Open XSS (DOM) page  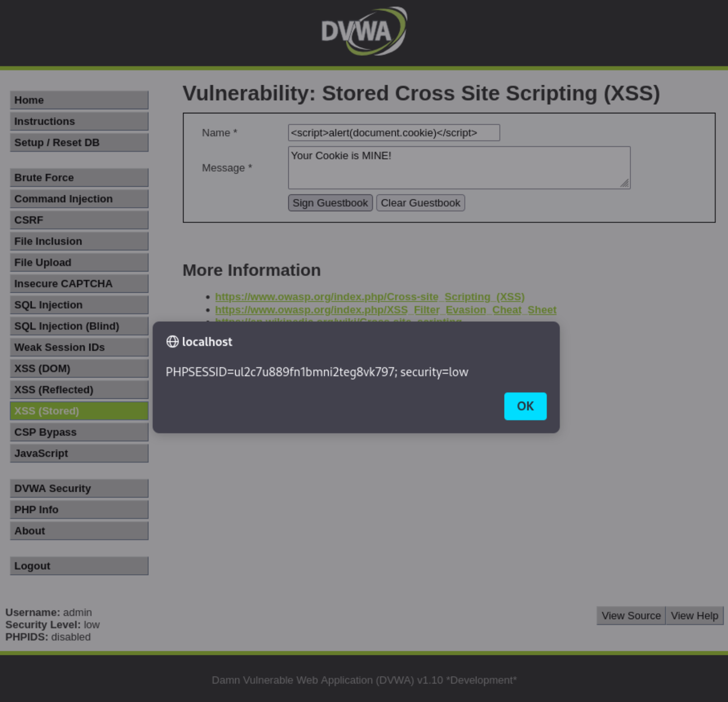(x=79, y=368)
